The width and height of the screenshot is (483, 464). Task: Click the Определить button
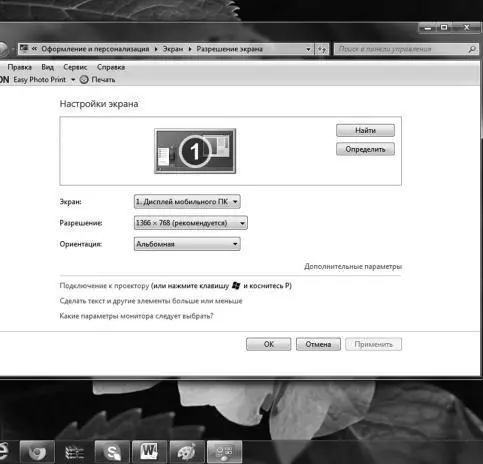pos(365,149)
